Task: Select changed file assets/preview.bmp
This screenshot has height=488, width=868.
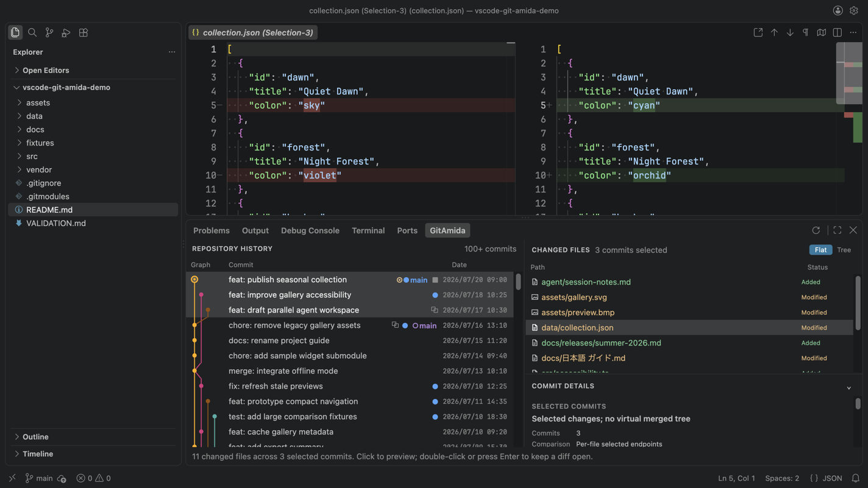Action: click(x=689, y=313)
